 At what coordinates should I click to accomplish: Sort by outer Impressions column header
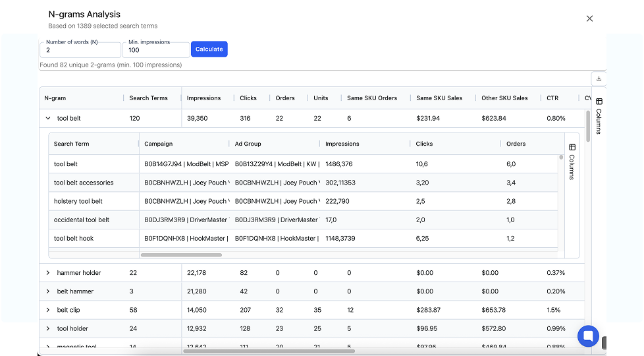click(x=203, y=98)
